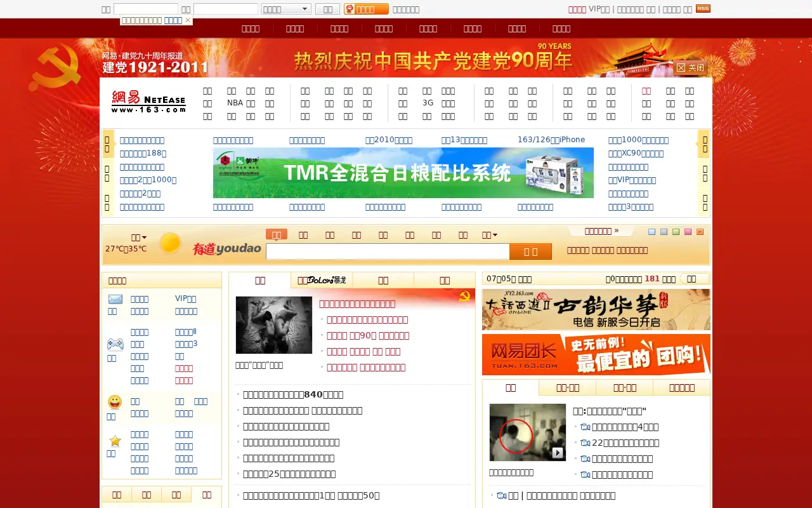Click camera icon in last video row below divider

pos(501,496)
